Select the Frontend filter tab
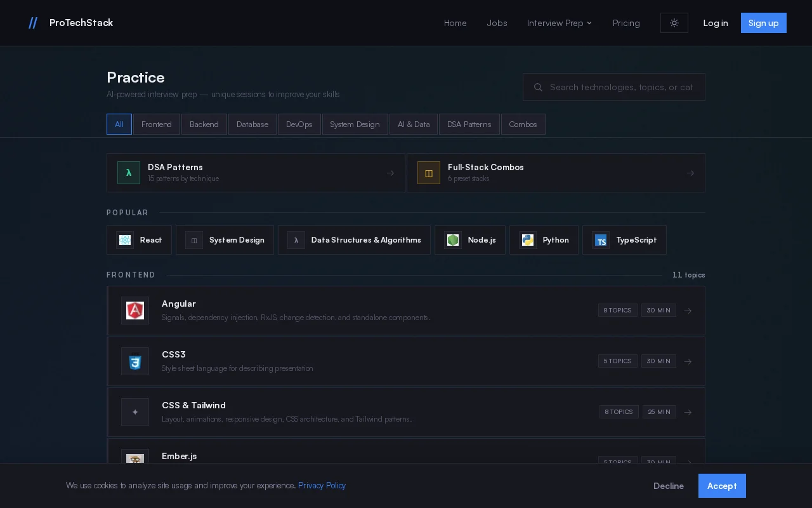812x508 pixels. [157, 124]
